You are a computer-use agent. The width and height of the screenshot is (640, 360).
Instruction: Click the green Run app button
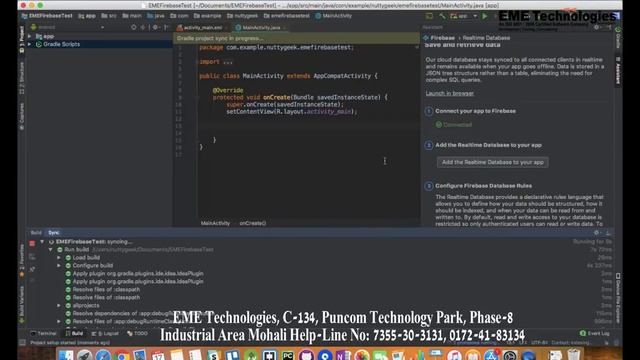(485, 16)
